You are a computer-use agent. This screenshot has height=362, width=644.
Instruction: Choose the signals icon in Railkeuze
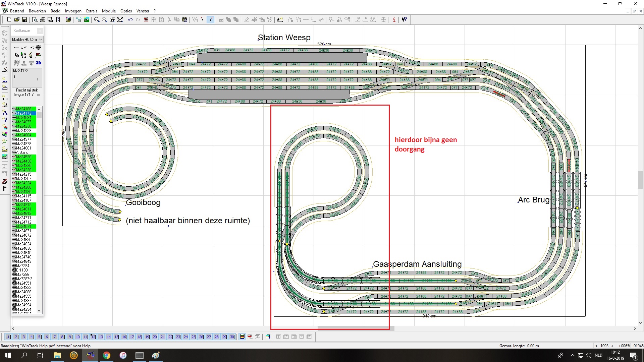click(x=23, y=55)
